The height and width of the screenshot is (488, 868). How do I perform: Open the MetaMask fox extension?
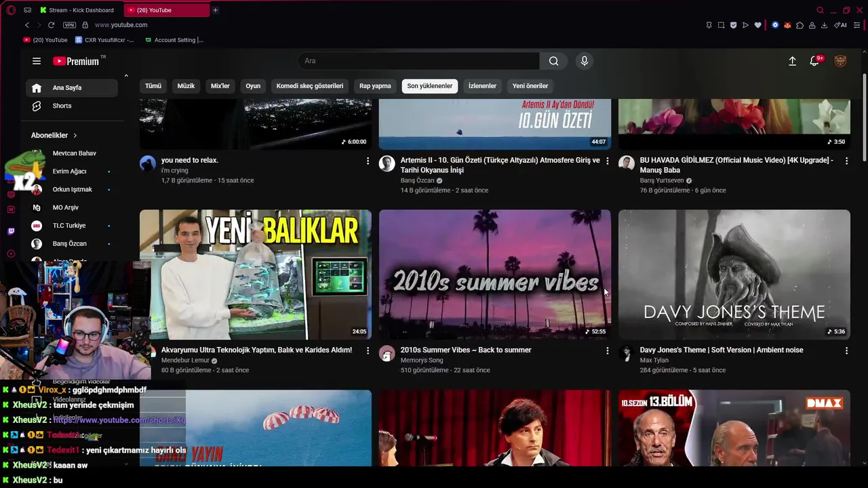(787, 25)
